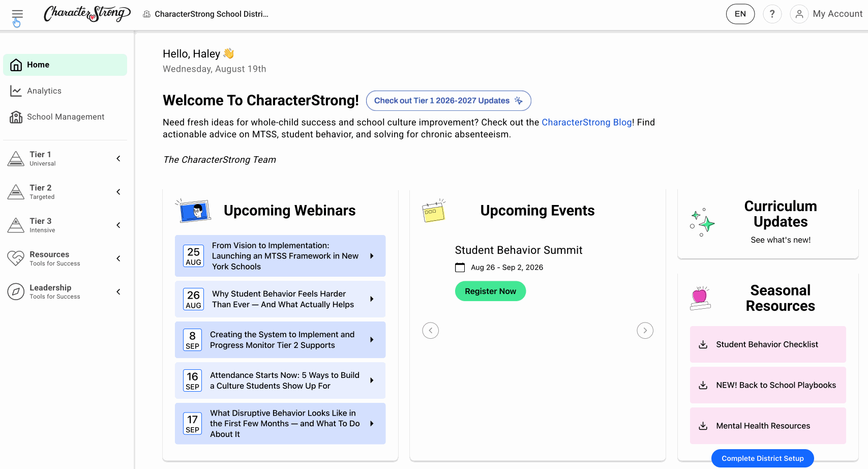Click the 8 SEP date badge

pyautogui.click(x=192, y=340)
